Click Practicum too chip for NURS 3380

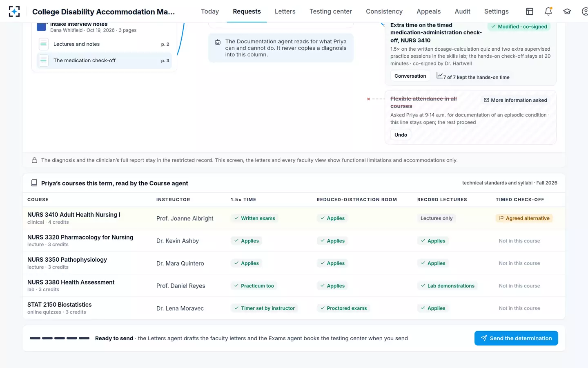coord(254,286)
